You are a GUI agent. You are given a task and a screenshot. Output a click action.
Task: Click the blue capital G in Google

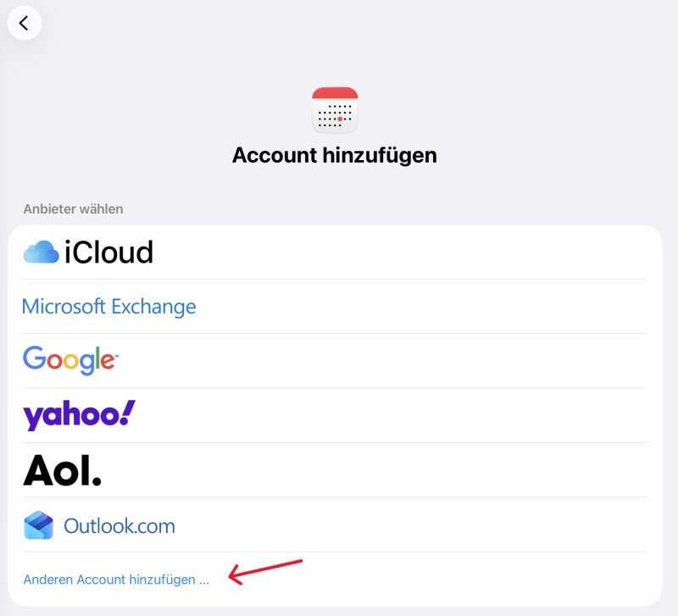(34, 358)
